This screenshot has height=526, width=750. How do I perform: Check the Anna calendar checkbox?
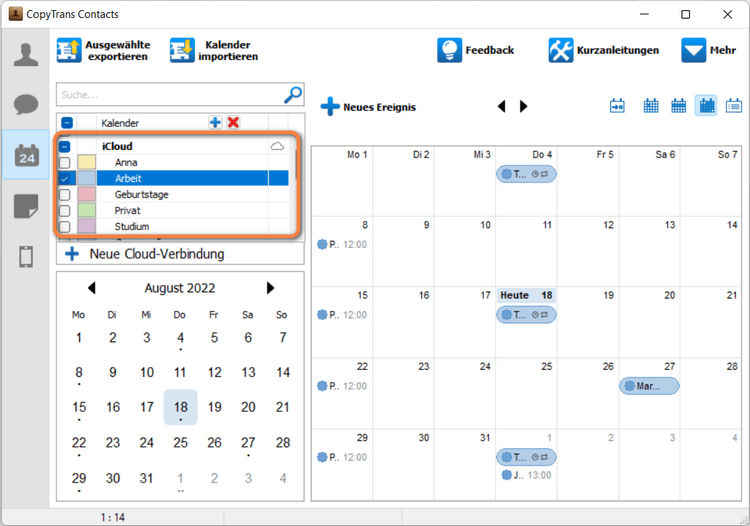click(65, 163)
